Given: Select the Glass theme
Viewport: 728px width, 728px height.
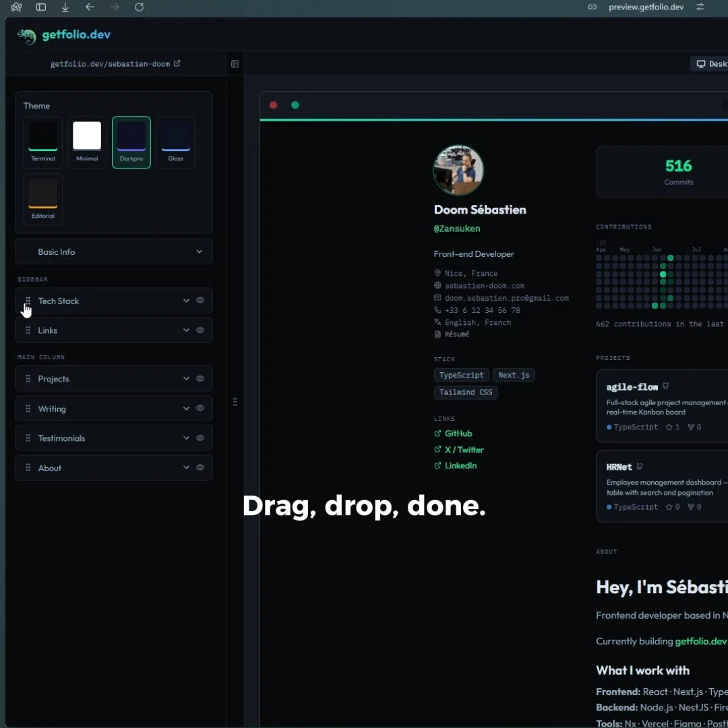Looking at the screenshot, I should [175, 142].
